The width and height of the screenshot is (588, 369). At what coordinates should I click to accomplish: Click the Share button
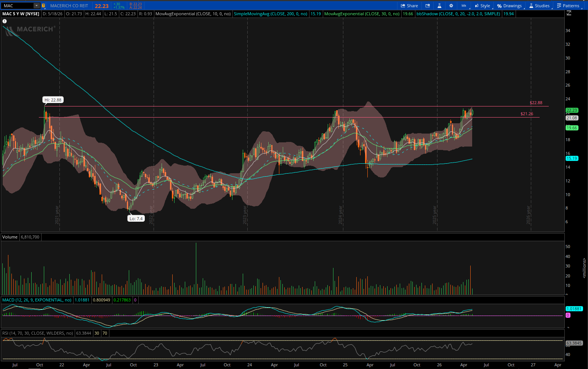point(409,6)
